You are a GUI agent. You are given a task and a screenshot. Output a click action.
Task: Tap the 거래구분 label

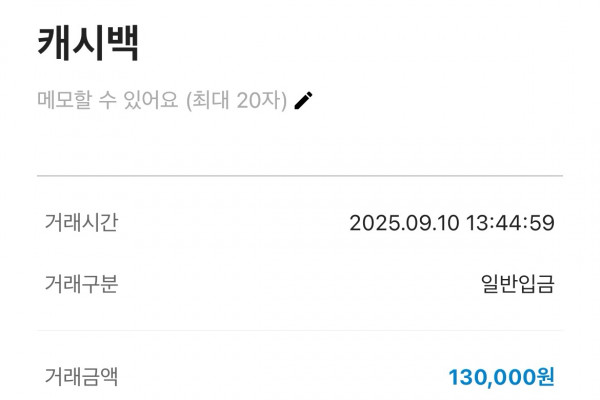(82, 284)
